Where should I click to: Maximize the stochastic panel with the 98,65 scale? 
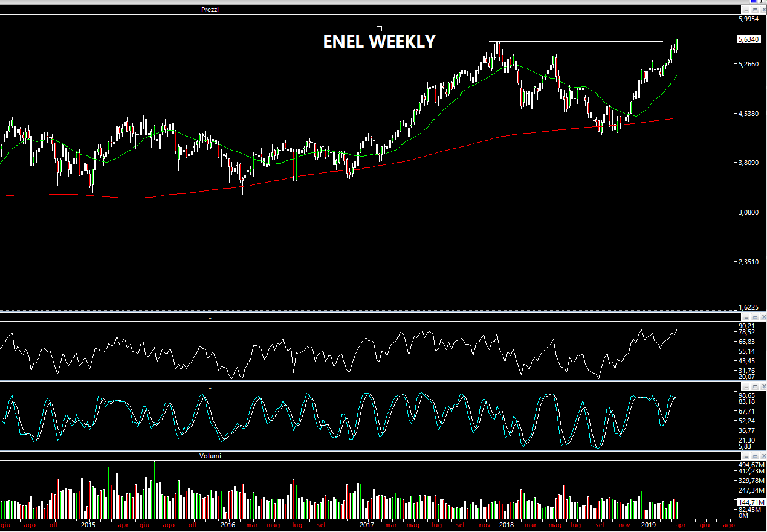[x=754, y=386]
